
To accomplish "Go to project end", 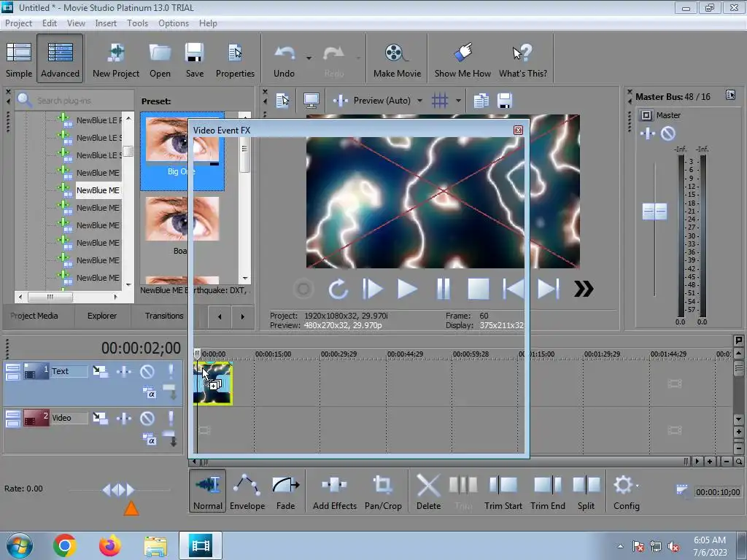I will coord(549,289).
